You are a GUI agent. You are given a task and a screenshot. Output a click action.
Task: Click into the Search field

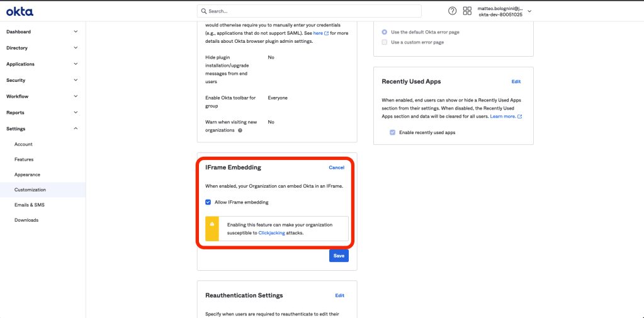pyautogui.click(x=308, y=11)
